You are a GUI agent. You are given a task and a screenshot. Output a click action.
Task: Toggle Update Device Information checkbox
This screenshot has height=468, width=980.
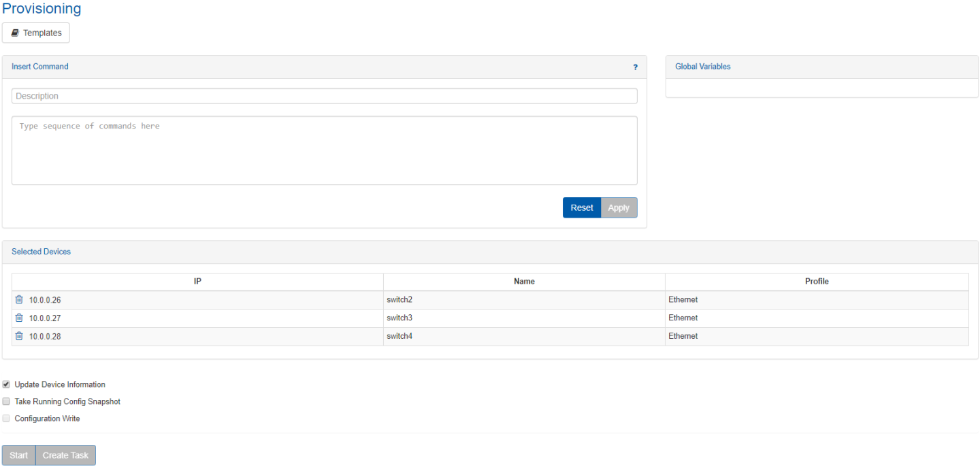[6, 384]
